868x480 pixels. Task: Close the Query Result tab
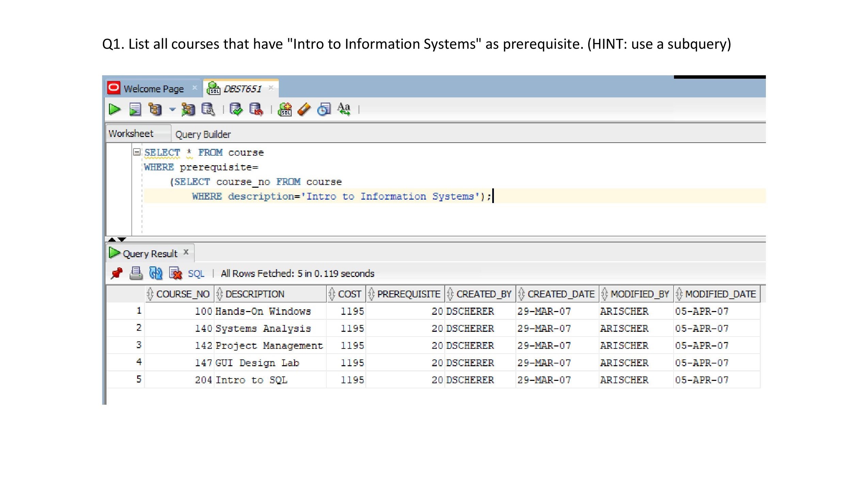coord(186,252)
